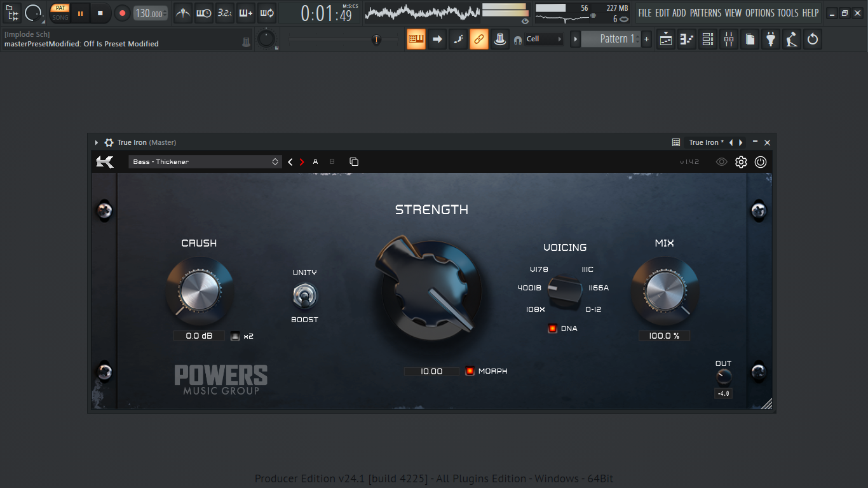
Task: Click the 3.2.1 countdown-before-recording icon
Action: click(x=225, y=13)
